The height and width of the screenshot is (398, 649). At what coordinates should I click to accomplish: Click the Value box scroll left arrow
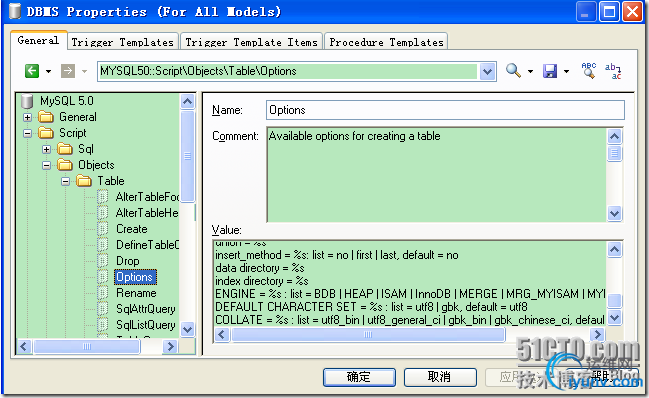[222, 334]
